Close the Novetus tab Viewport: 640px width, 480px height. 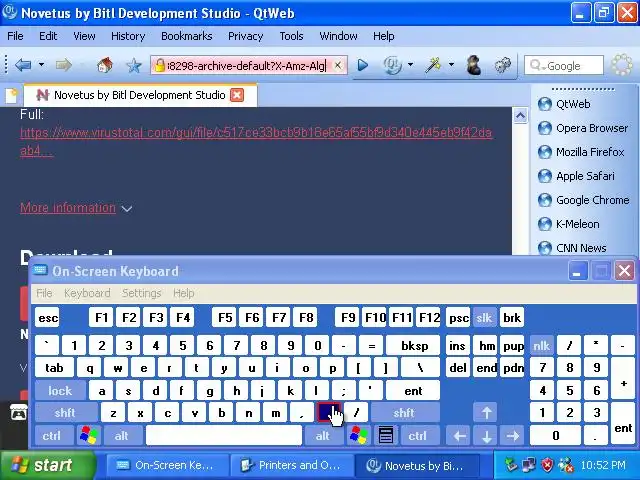pos(237,95)
